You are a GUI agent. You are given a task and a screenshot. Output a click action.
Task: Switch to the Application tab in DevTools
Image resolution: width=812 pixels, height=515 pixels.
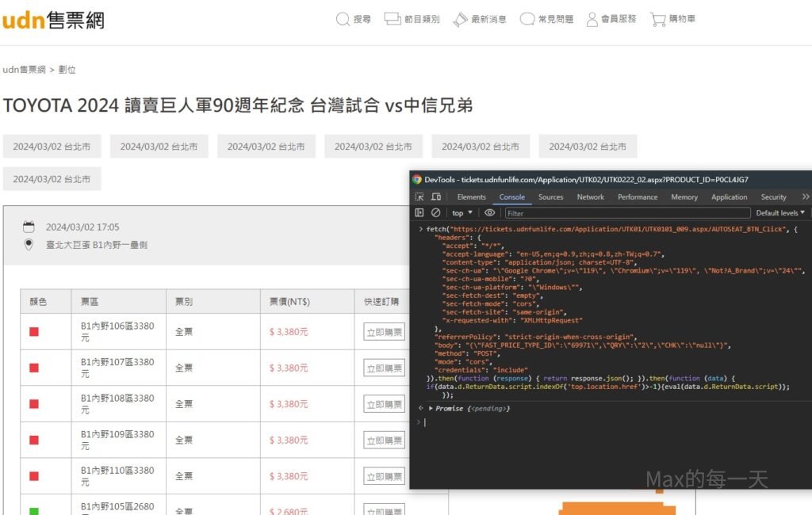click(729, 197)
